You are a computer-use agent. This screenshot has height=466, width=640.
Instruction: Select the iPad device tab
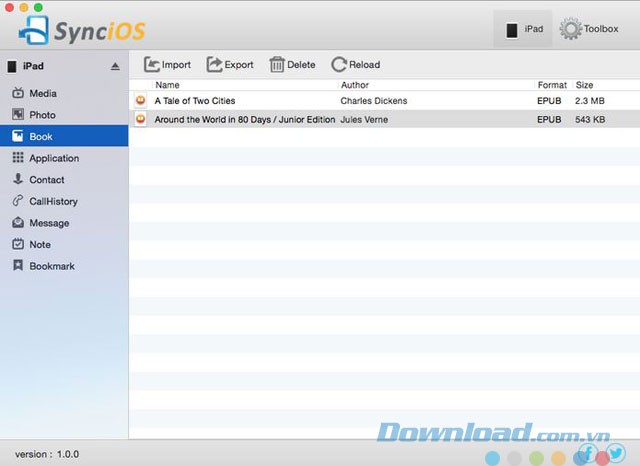(523, 30)
